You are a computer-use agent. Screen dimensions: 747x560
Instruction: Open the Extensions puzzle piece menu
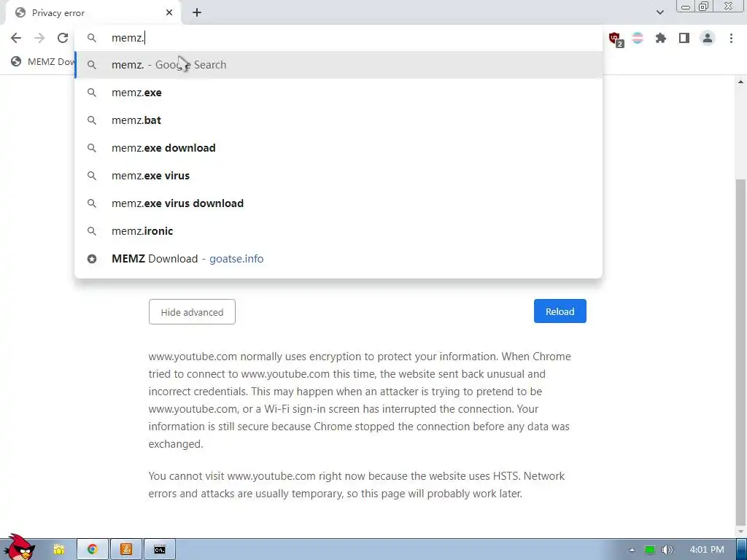(x=661, y=38)
